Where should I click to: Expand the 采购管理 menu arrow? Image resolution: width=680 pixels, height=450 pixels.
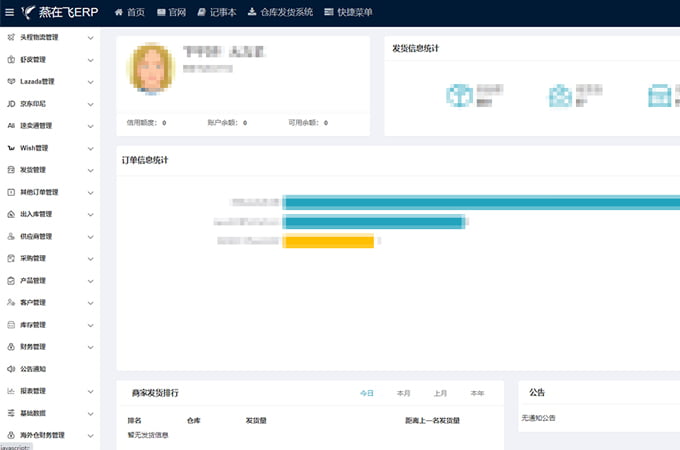pos(91,258)
